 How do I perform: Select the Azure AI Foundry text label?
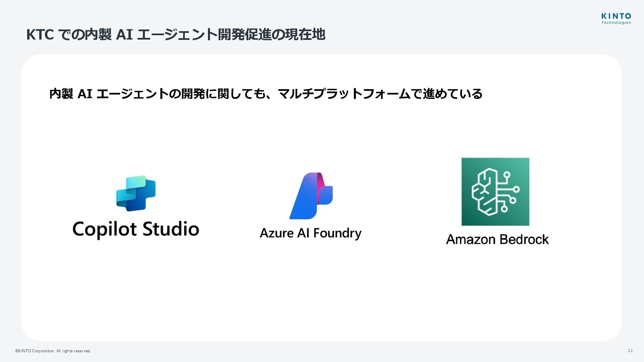click(x=311, y=233)
